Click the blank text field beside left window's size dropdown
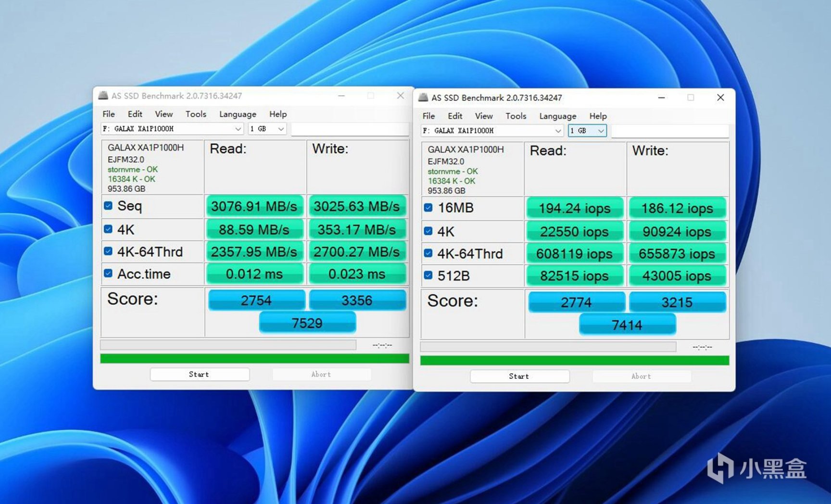 click(x=350, y=129)
